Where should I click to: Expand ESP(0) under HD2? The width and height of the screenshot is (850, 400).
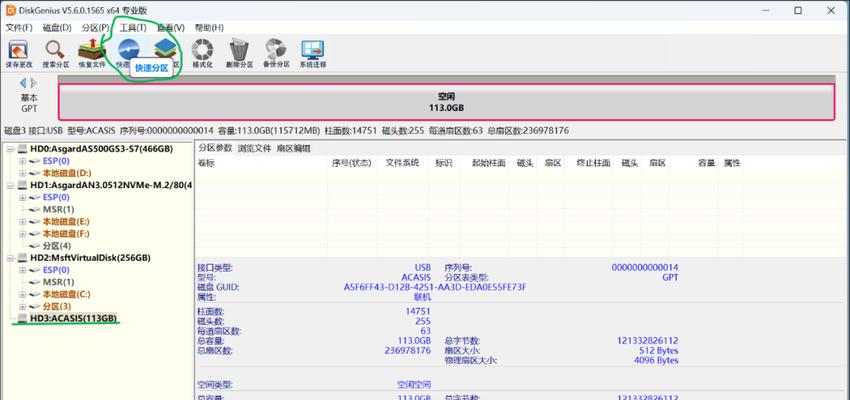click(x=22, y=270)
